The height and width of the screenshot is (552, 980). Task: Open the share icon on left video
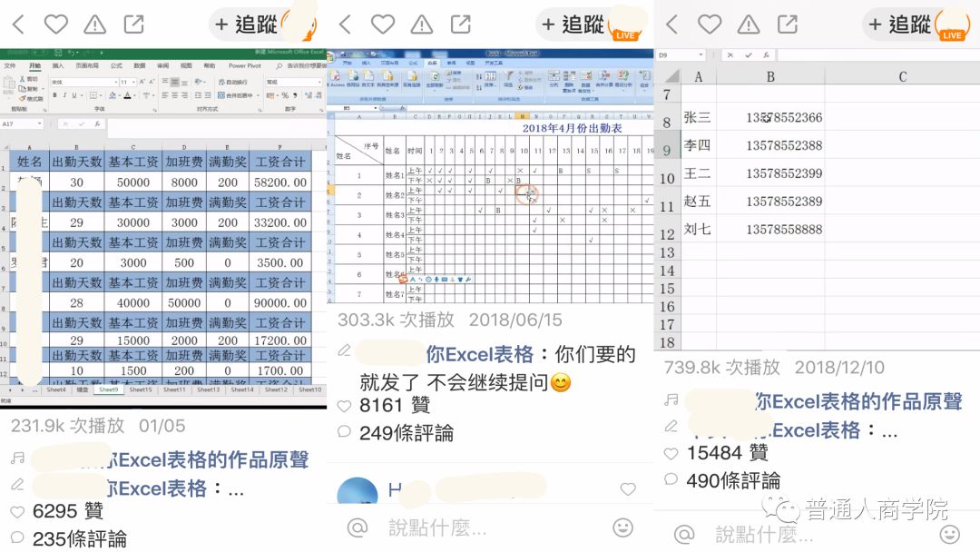tap(133, 25)
